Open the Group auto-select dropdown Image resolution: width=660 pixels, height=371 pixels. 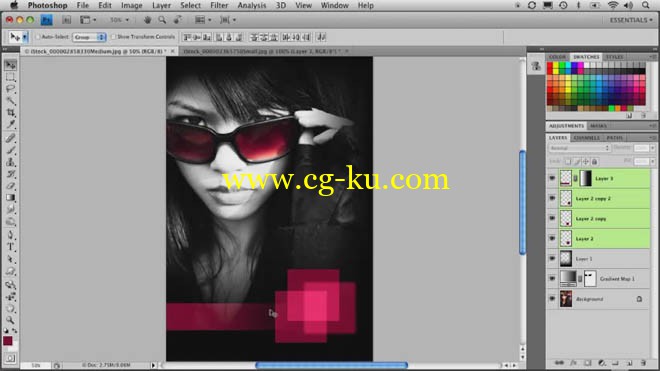pos(89,37)
